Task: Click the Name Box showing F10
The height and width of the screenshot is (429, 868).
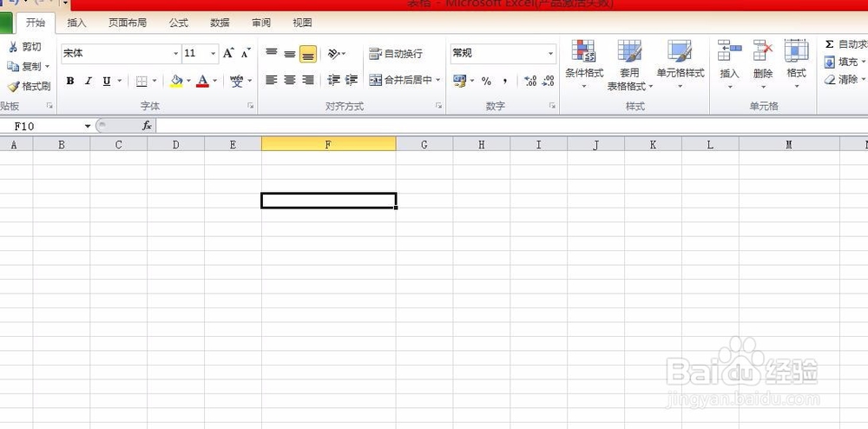Action: [x=47, y=126]
